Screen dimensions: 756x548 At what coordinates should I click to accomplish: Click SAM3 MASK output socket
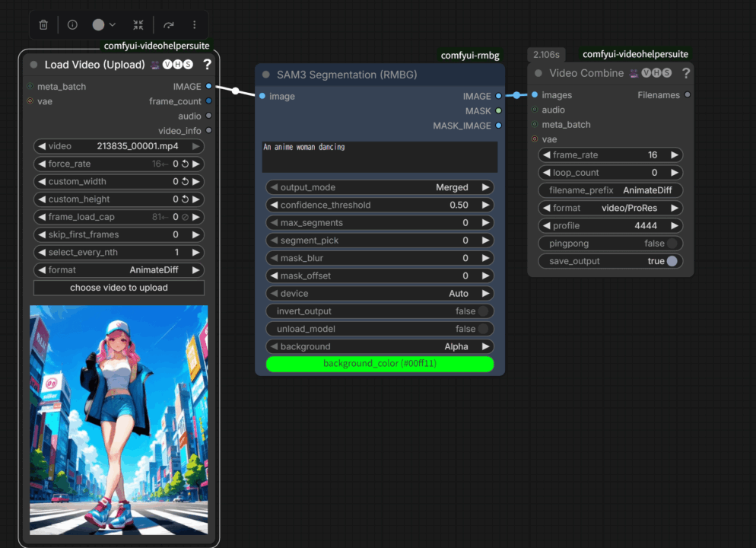click(498, 111)
